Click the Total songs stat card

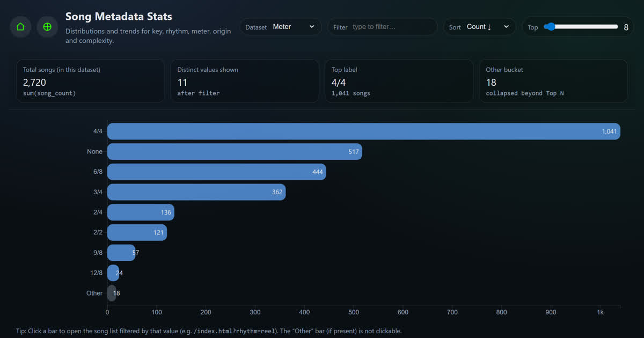(90, 80)
